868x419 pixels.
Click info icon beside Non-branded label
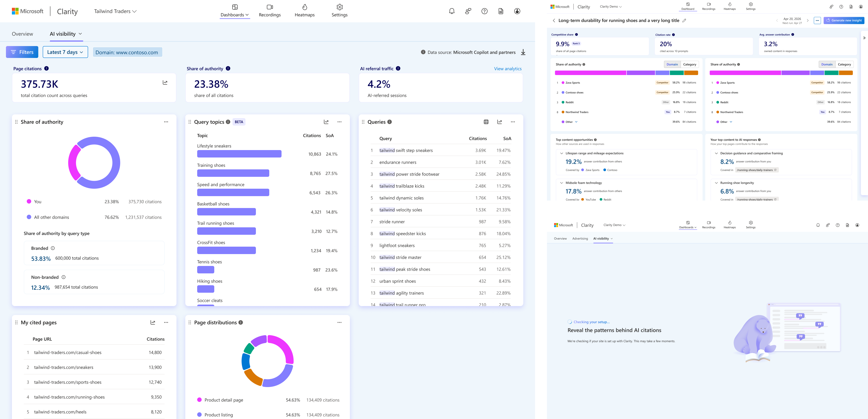(x=63, y=277)
